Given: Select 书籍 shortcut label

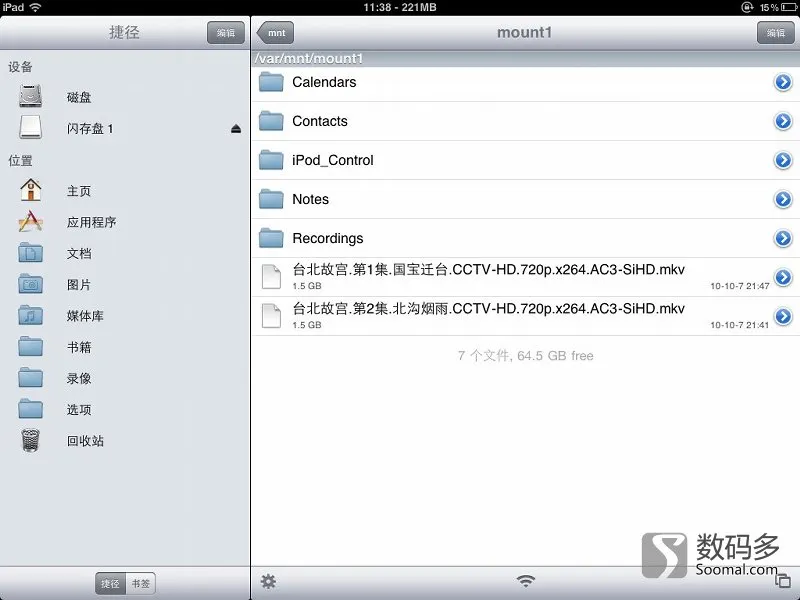Looking at the screenshot, I should 79,347.
